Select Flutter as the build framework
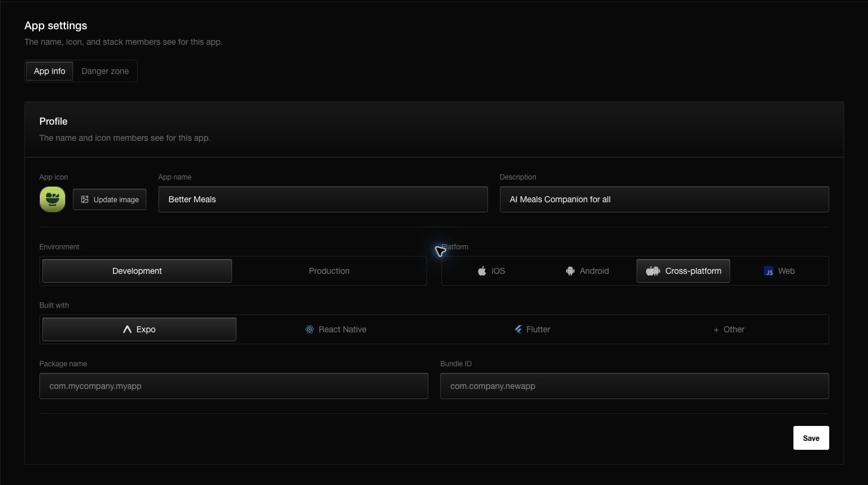Viewport: 868px width, 485px height. [532, 329]
